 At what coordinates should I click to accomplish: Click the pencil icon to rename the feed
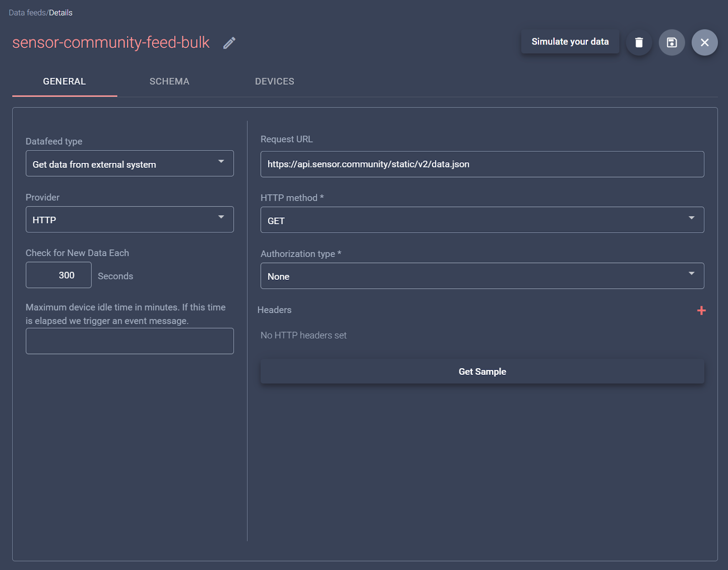(229, 43)
